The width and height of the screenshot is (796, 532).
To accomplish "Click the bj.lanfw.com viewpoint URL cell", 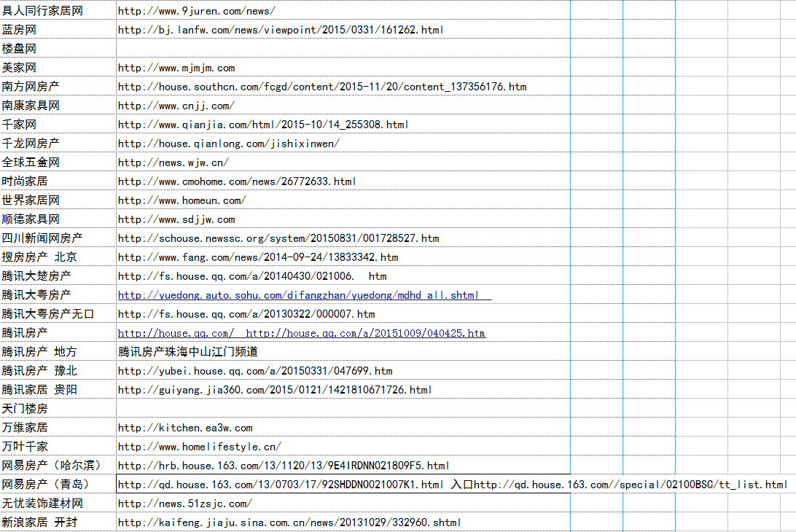I will 343,29.
